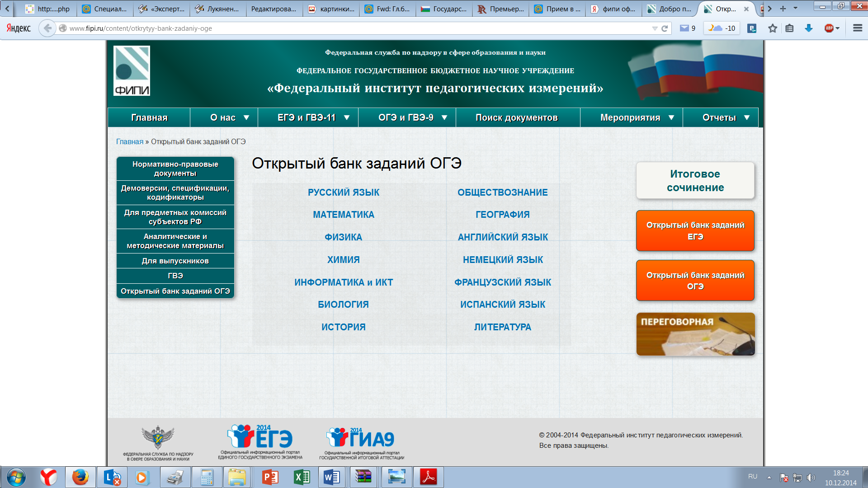Screen dimensions: 868x488
Task: Click the orange Открытый банк заданий ЕГЭ button
Action: click(x=695, y=230)
